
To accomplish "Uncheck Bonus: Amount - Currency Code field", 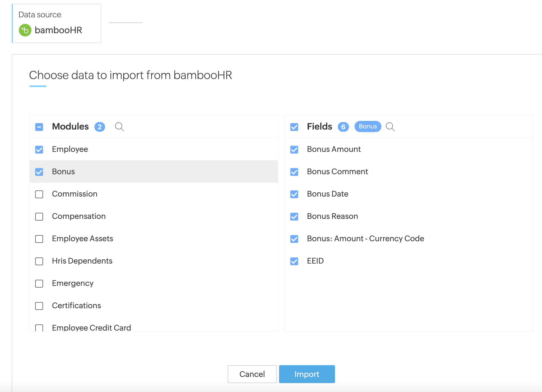I will point(294,239).
